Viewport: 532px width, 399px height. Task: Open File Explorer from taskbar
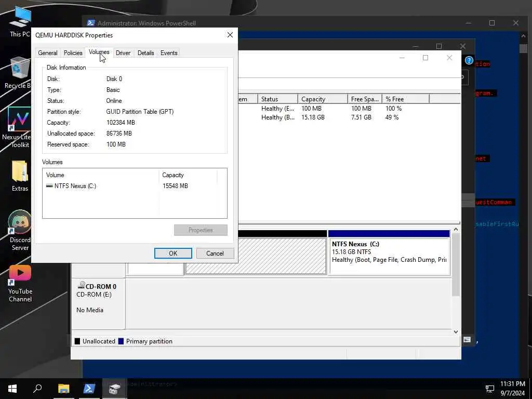(63, 389)
